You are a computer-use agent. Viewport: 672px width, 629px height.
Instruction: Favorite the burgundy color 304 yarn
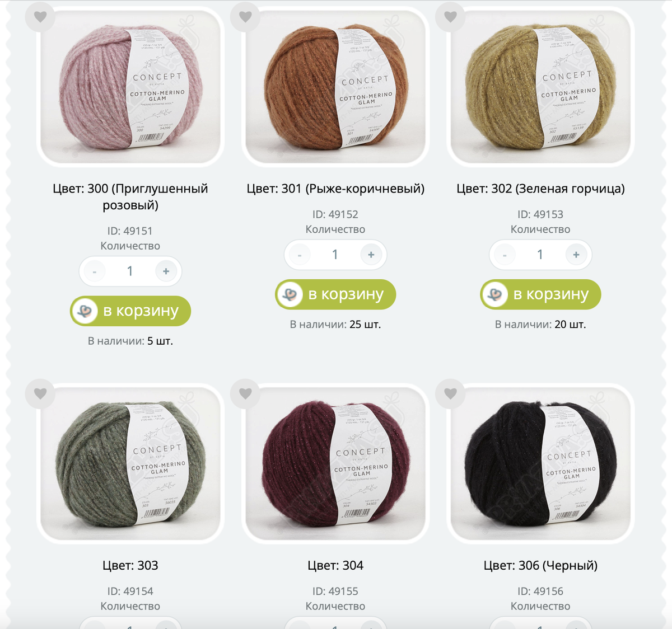(245, 393)
